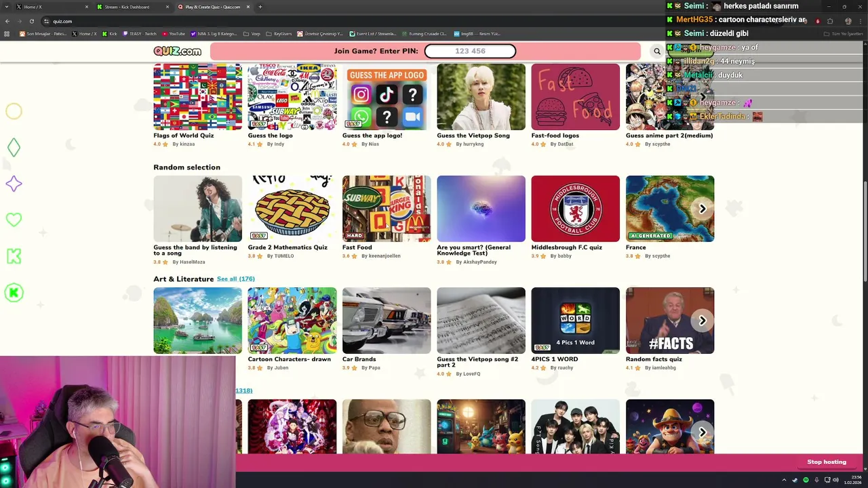Advance the bottom quiz row carousel arrow
Viewport: 868px width, 488px height.
tap(703, 432)
